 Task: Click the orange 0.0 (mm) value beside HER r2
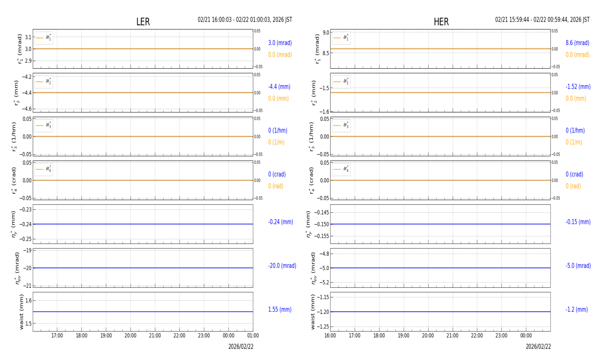[x=576, y=99]
